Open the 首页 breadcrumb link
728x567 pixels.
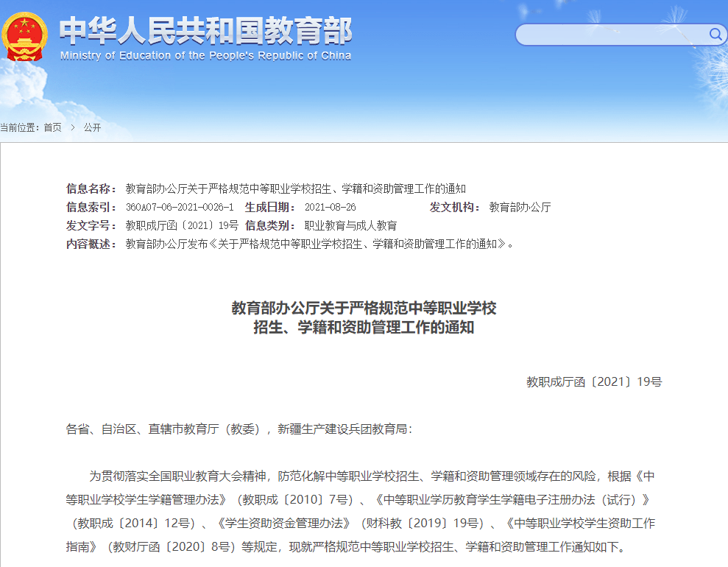pos(52,128)
